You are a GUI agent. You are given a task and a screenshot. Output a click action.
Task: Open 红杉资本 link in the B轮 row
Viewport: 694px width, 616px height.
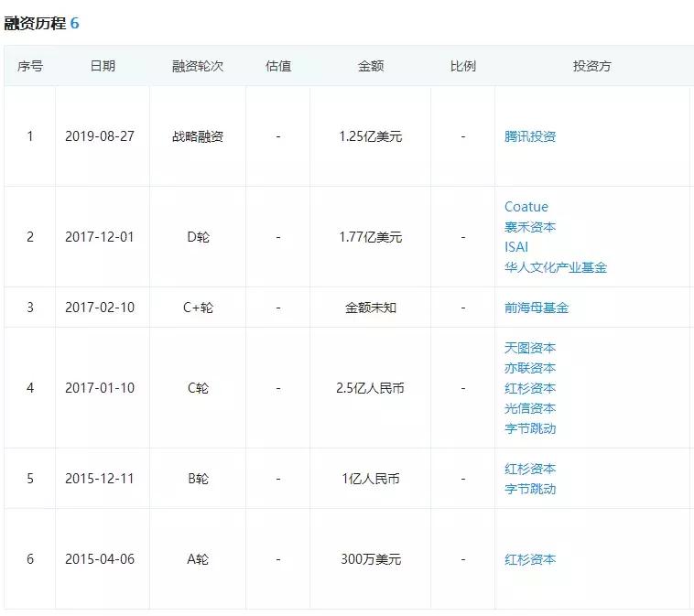coord(530,469)
